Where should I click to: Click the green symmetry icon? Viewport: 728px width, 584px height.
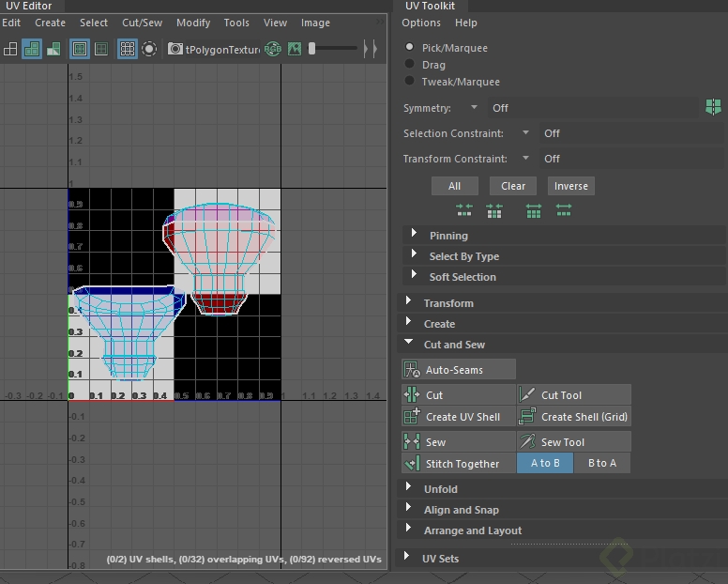pos(713,108)
